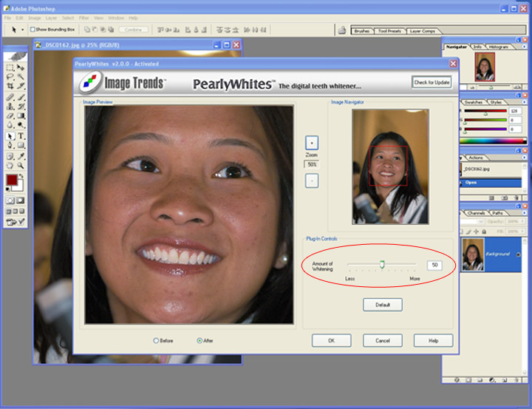Click lock all icon in Layers panel
This screenshot has width=532, height=409.
[484, 231]
